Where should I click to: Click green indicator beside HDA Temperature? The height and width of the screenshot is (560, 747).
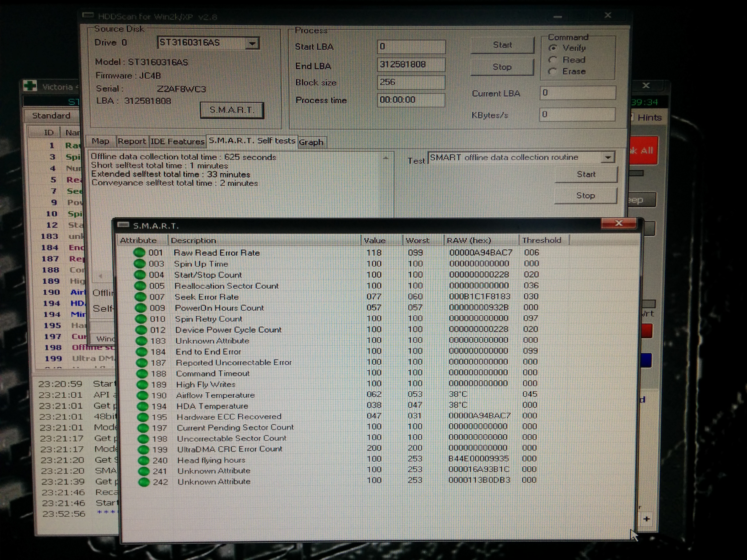[142, 406]
